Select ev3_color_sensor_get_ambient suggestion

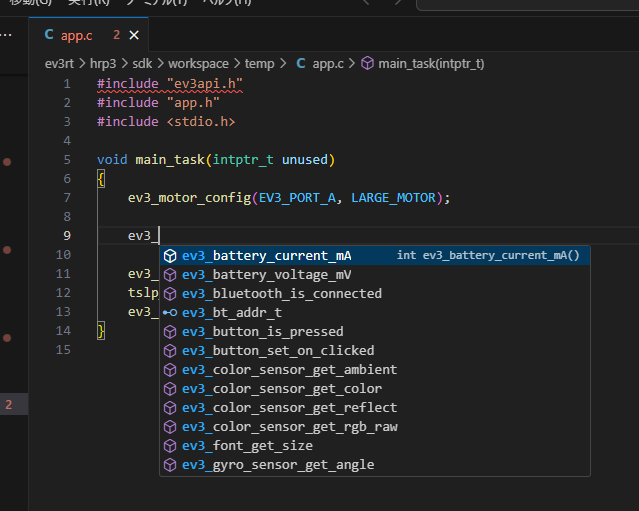click(375, 370)
